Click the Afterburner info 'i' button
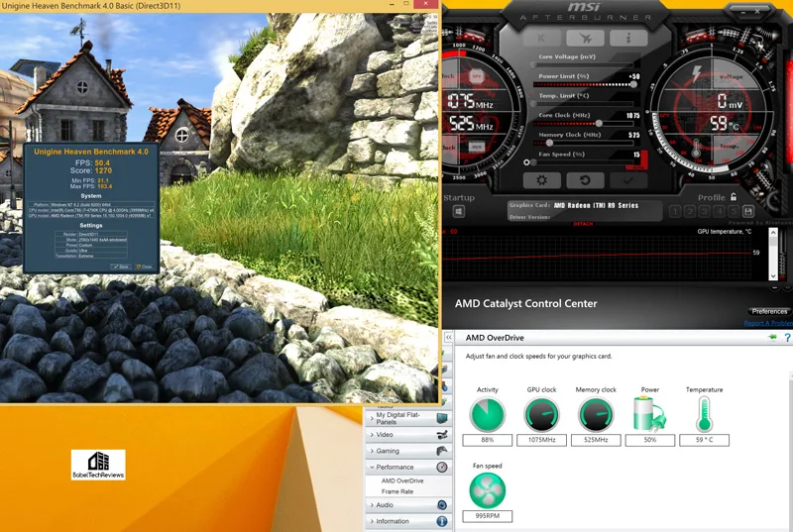The image size is (793, 532). tap(627, 39)
